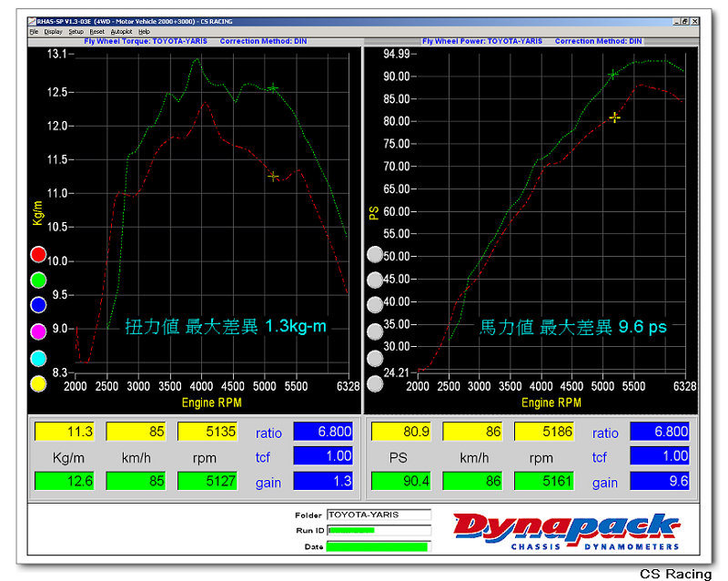Viewport: 728px width, 581px height.
Task: Click the torque panel gain label
Action: [x=268, y=483]
